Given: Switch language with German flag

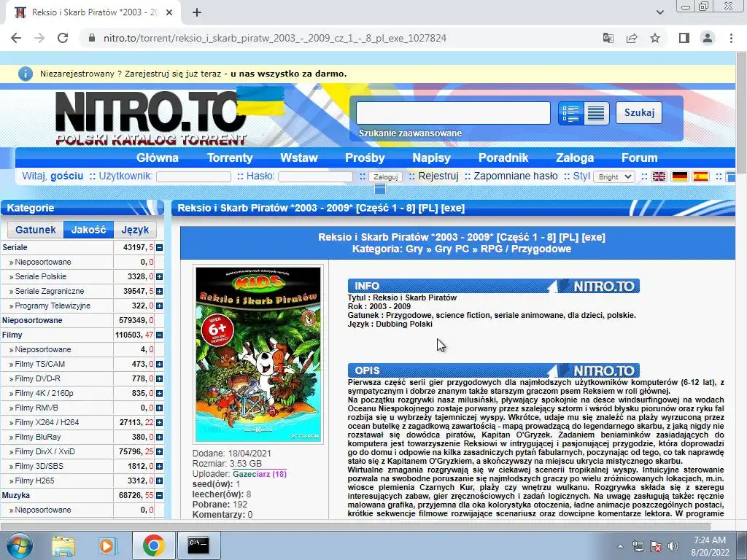Looking at the screenshot, I should point(680,176).
